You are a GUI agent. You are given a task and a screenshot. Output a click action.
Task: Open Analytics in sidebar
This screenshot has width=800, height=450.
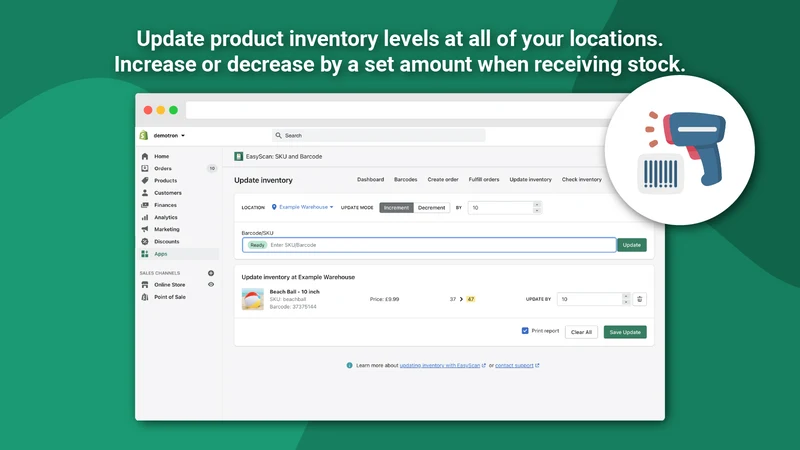(x=166, y=217)
